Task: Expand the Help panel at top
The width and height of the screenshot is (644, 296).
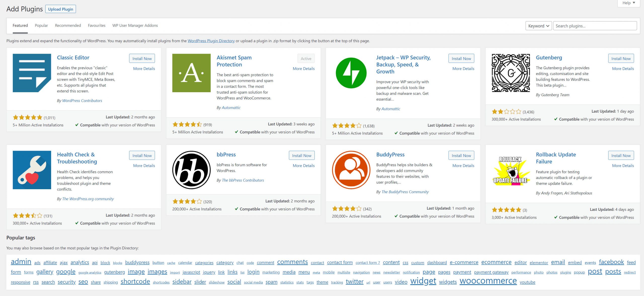Action: (x=628, y=3)
